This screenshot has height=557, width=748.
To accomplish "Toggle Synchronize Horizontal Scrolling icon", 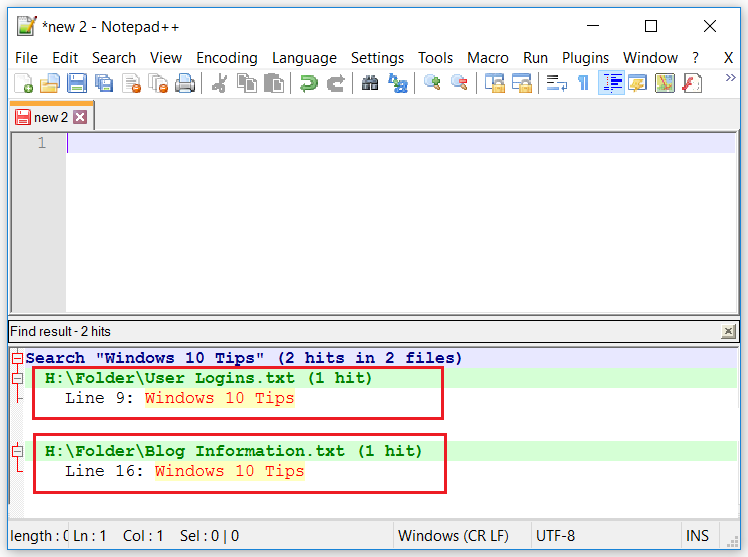I will [x=522, y=83].
